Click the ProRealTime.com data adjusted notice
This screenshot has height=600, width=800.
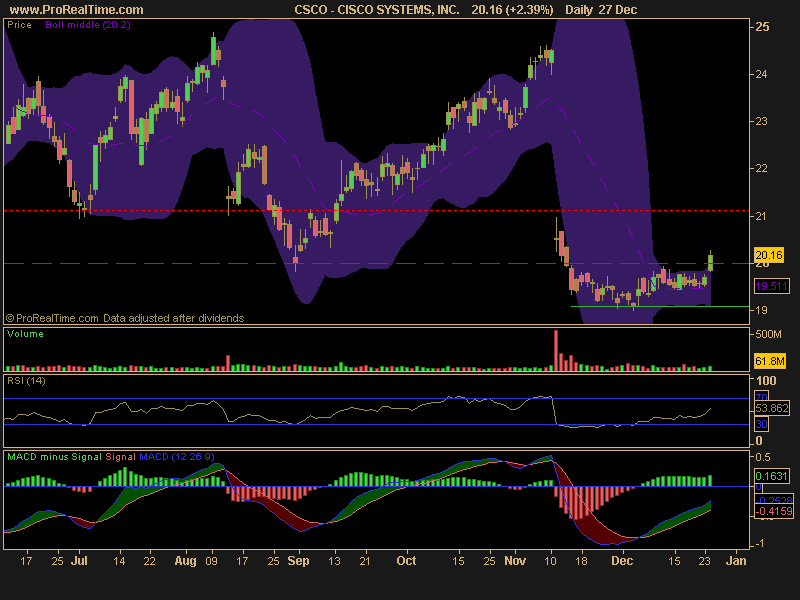(x=125, y=318)
